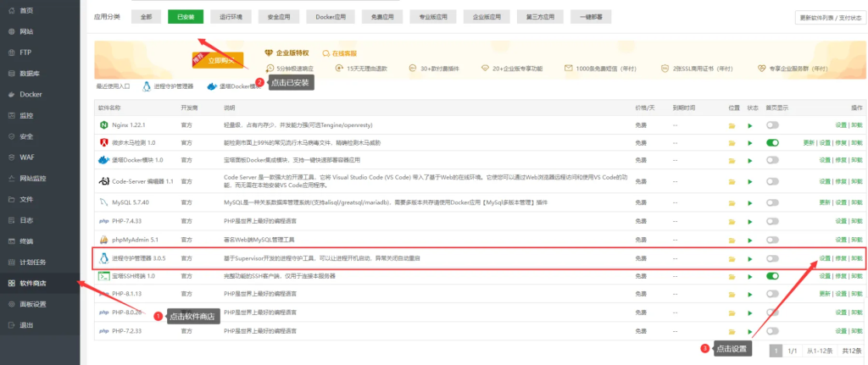Disable 微步木马检测 homepage display switch
The height and width of the screenshot is (365, 868).
[x=772, y=142]
